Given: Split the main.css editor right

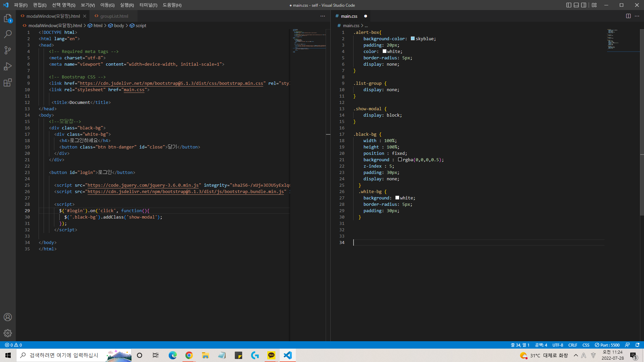Looking at the screenshot, I should (628, 16).
